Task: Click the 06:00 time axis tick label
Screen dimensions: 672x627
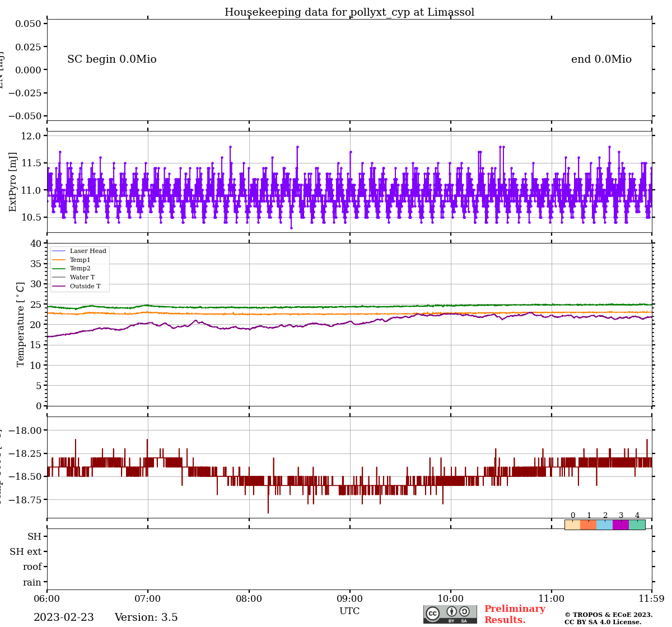Action: pos(47,598)
